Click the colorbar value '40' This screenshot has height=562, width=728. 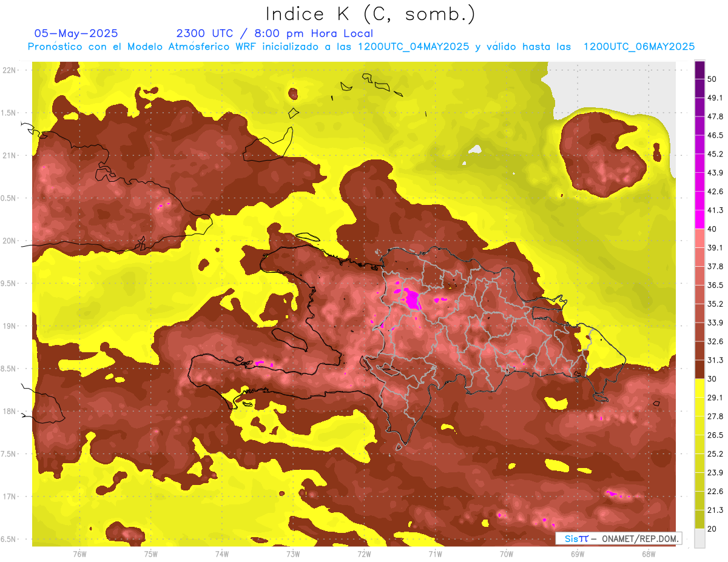coord(713,229)
